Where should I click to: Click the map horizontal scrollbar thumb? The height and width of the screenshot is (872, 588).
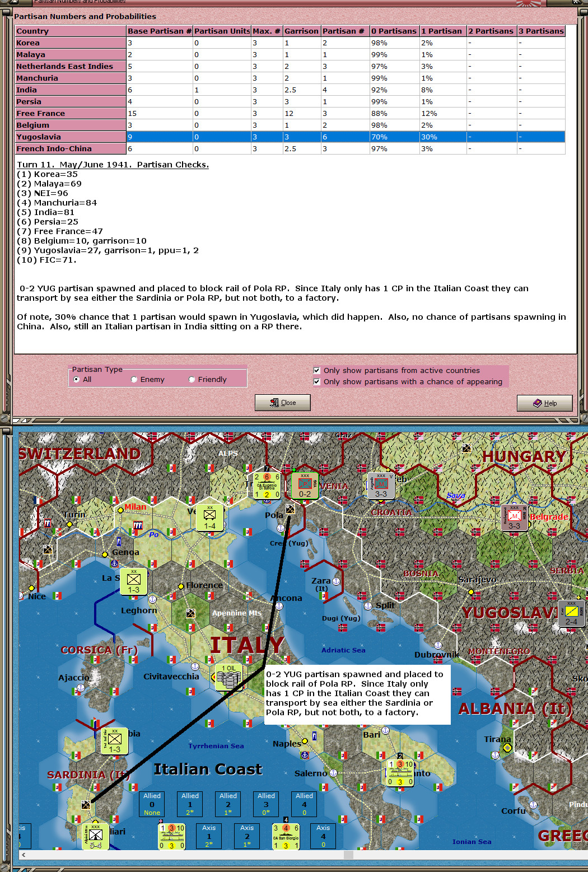348,855
